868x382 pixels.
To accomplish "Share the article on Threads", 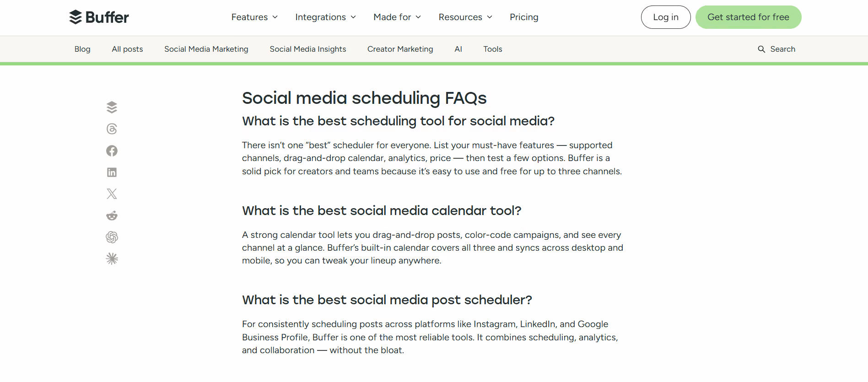I will tap(112, 129).
